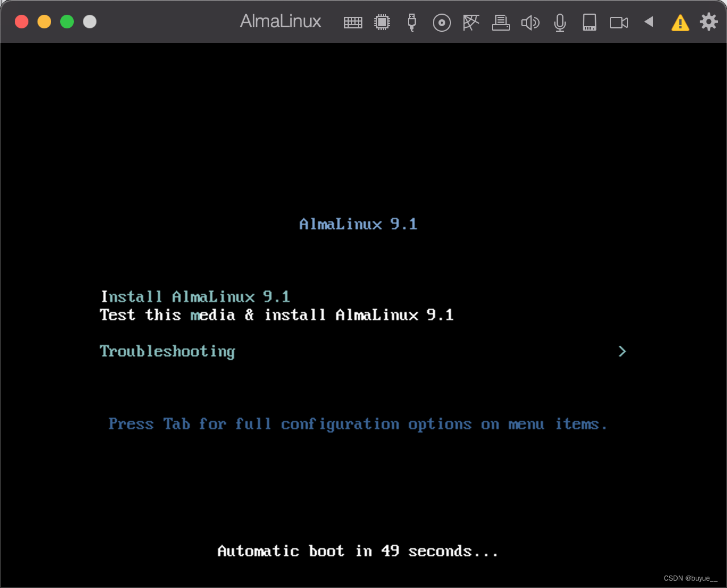Enter full screen with green button
Viewport: 727px width, 588px height.
[67, 22]
